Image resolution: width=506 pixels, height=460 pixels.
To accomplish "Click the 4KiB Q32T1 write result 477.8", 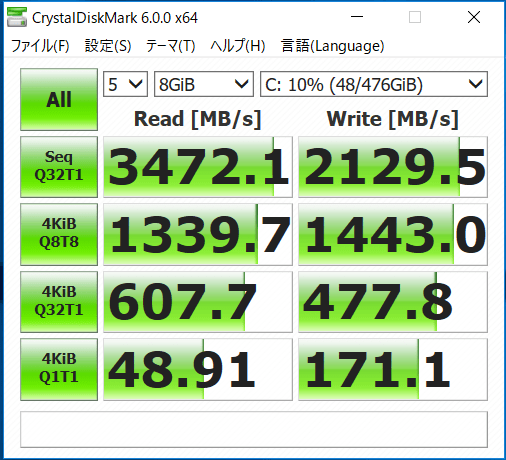I will [393, 302].
